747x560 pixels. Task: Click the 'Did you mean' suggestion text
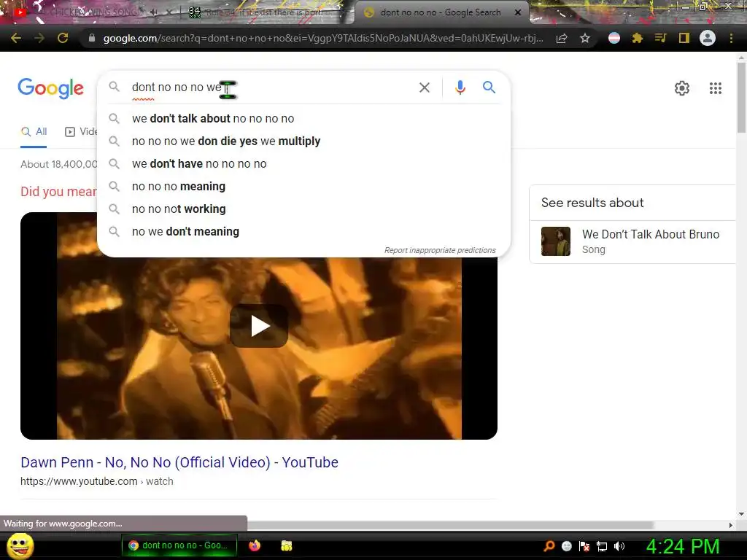tap(58, 192)
